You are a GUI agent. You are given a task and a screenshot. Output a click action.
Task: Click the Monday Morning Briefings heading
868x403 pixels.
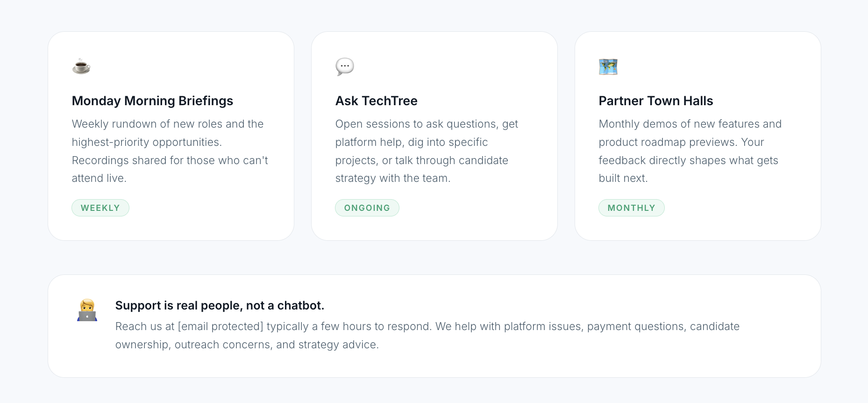point(152,101)
